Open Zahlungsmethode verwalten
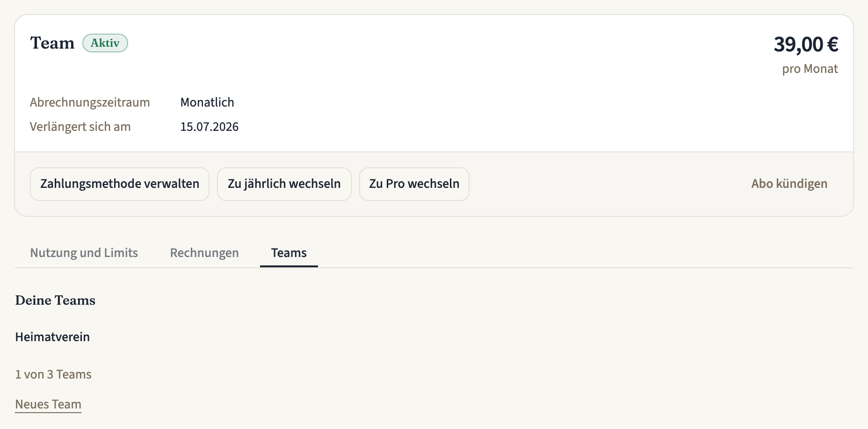Image resolution: width=868 pixels, height=429 pixels. click(x=120, y=184)
